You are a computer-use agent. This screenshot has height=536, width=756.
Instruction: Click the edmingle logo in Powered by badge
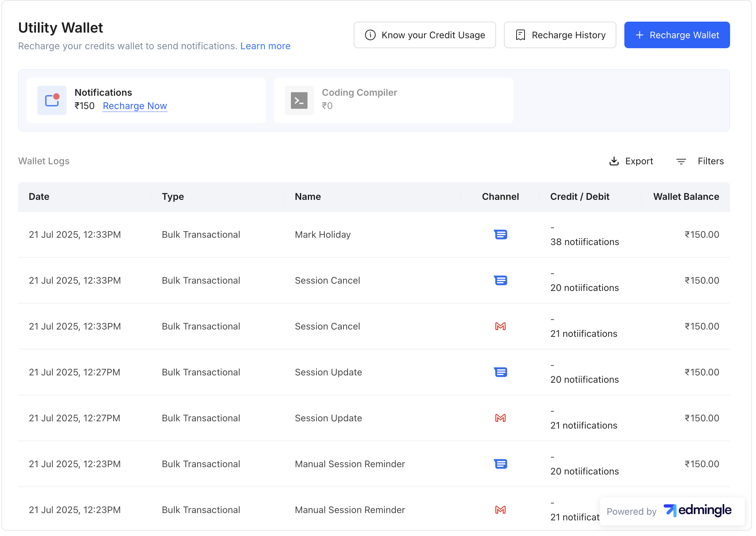(697, 510)
